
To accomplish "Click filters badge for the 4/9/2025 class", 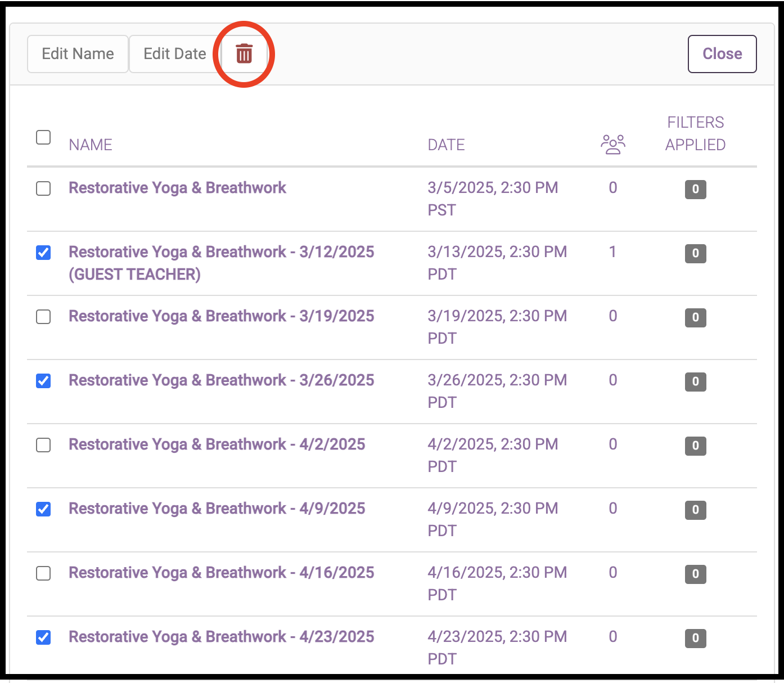I will click(x=695, y=510).
